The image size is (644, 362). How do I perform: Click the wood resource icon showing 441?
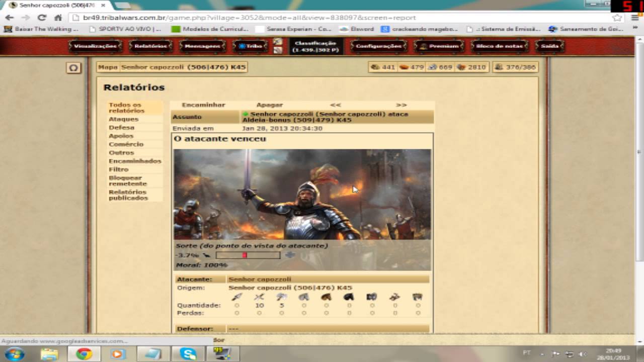pos(375,67)
